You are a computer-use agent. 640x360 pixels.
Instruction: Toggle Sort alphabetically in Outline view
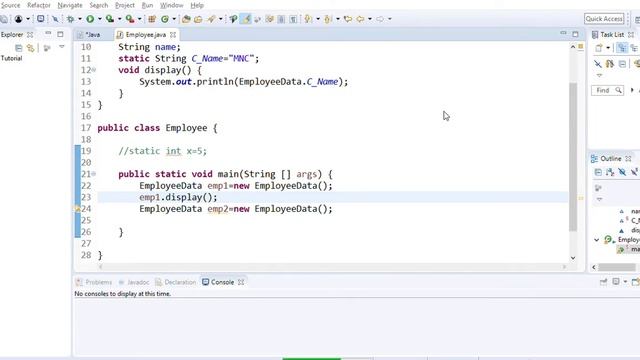click(x=610, y=172)
